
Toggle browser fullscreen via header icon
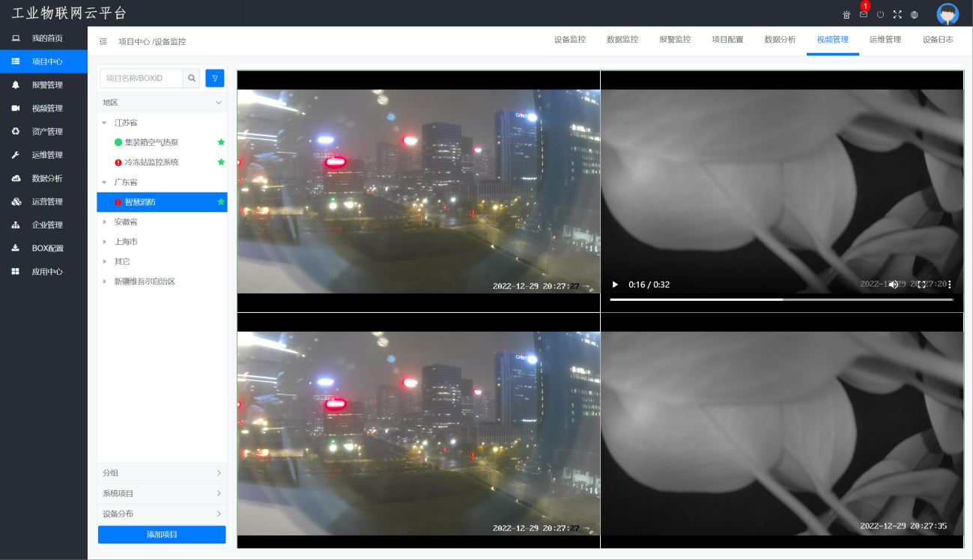pyautogui.click(x=897, y=14)
